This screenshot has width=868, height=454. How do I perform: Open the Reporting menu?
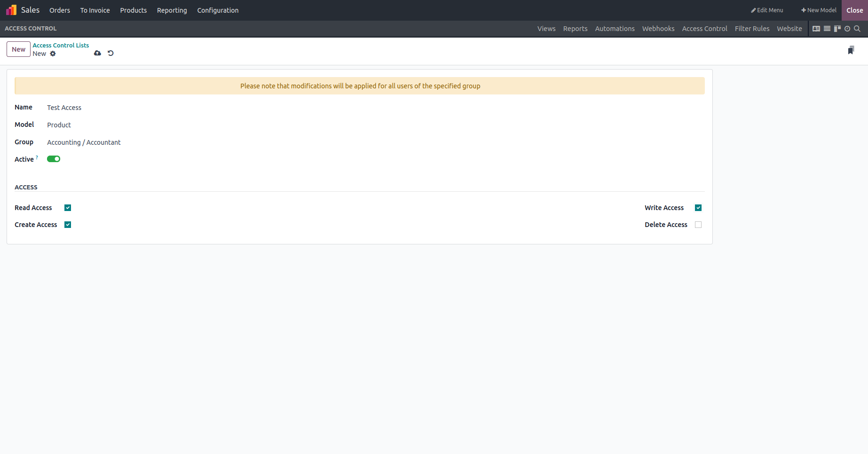(172, 10)
